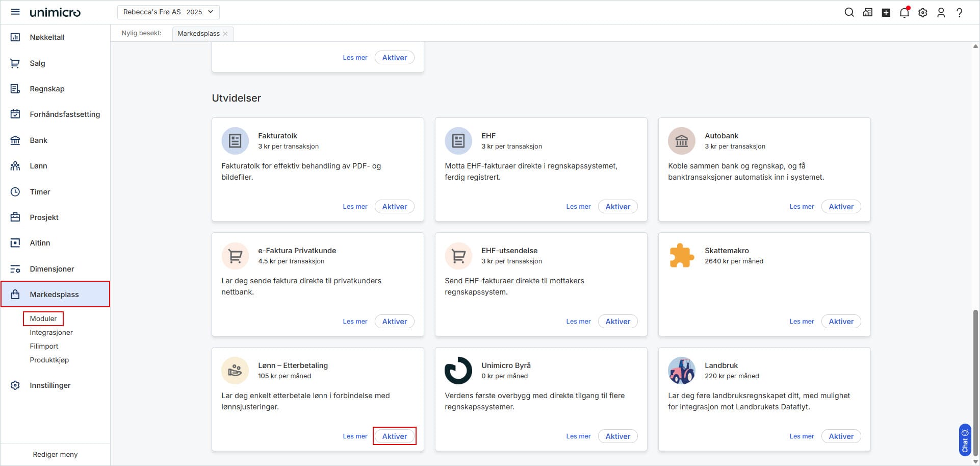Collapse the Markedsplass sidebar menu
The image size is (980, 466).
[x=55, y=295]
